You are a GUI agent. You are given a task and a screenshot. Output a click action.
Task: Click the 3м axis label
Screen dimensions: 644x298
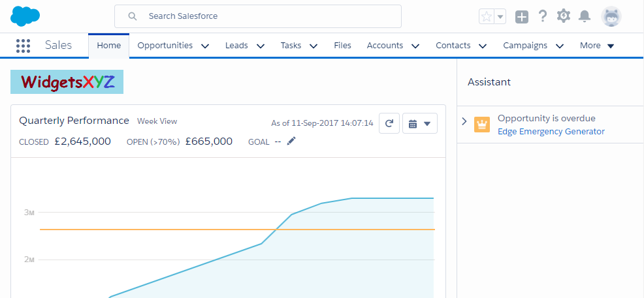29,213
